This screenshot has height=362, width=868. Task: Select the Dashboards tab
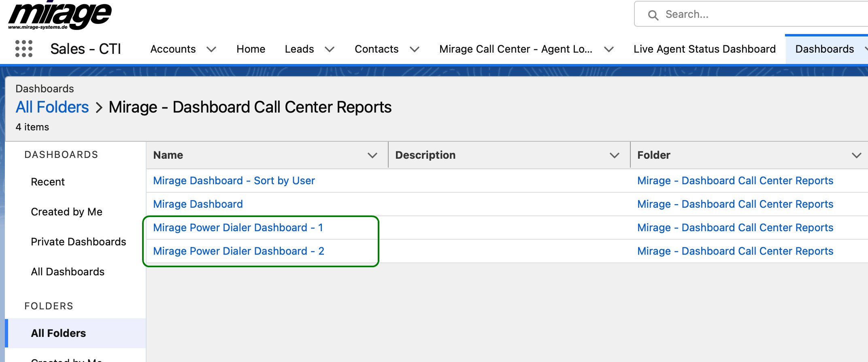(x=825, y=49)
